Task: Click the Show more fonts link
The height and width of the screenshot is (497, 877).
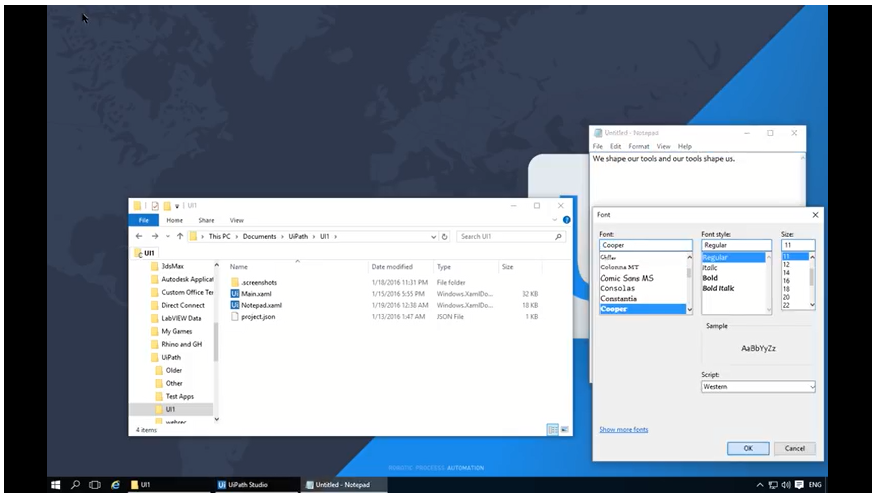Action: tap(624, 429)
